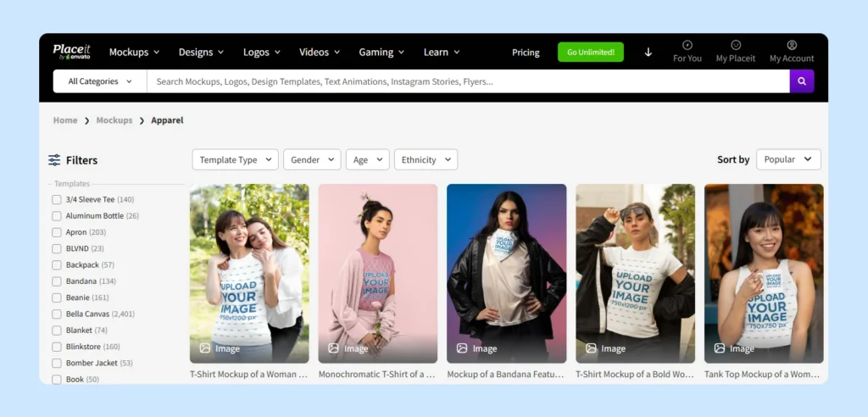Click the Filters sliders icon
This screenshot has width=868, height=417.
click(54, 160)
